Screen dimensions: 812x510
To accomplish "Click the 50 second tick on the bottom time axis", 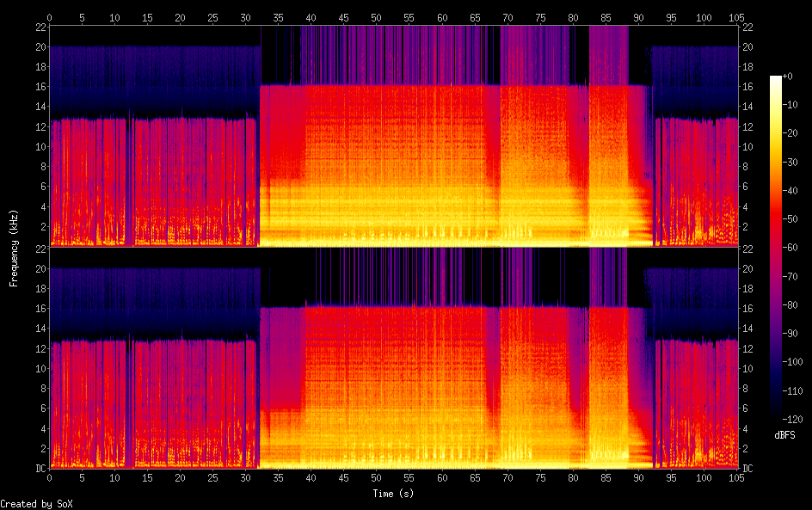I will [377, 476].
